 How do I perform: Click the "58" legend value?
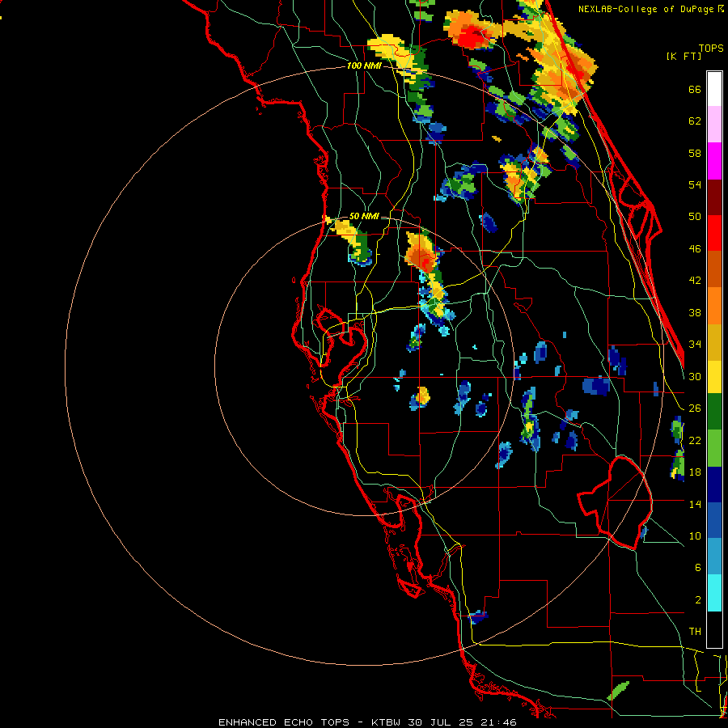[x=695, y=153]
